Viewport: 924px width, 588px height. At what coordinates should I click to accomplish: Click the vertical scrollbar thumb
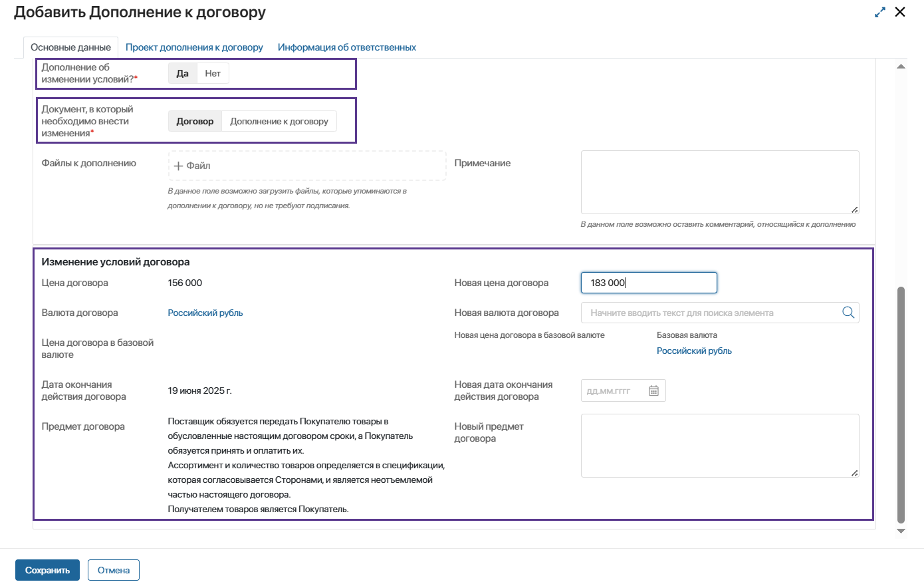[901, 404]
